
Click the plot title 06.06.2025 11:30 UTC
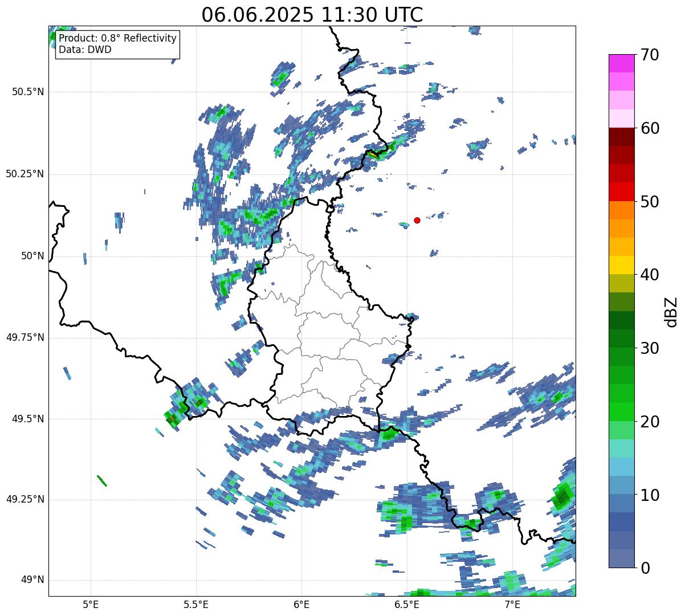tap(312, 15)
